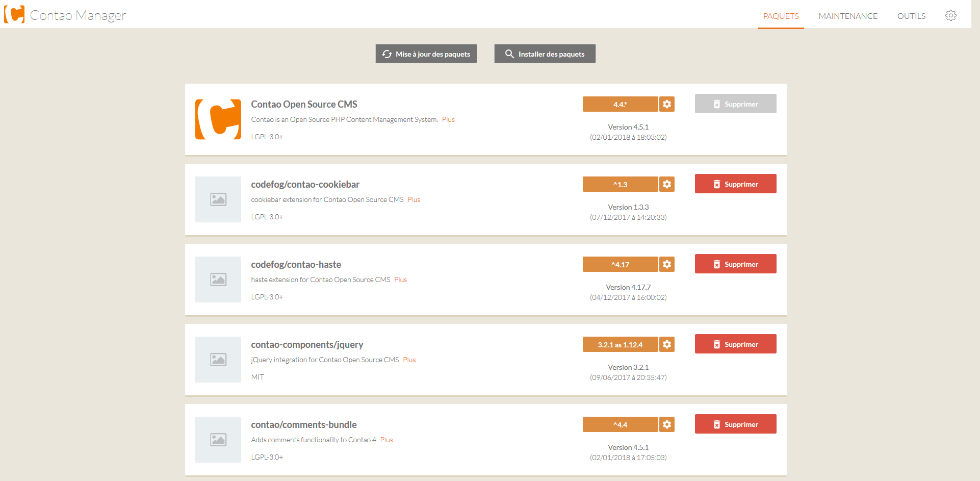Click the contao/comments-bundle title
980x481 pixels.
[x=303, y=424]
